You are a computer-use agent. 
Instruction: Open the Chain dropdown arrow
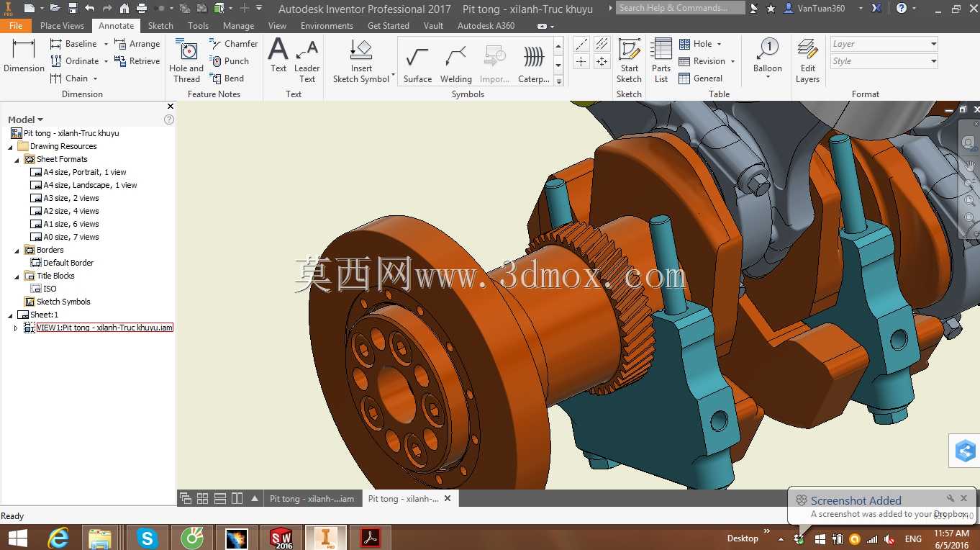[x=95, y=78]
